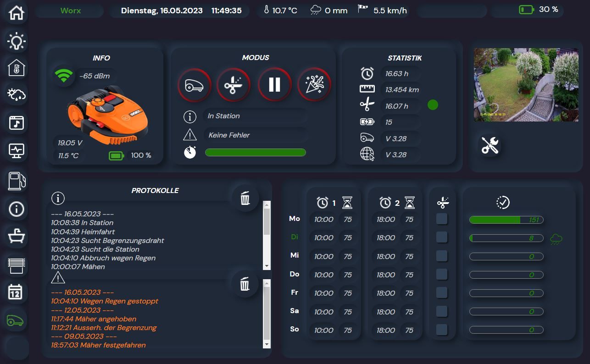Screen dimensions: 590x364
Task: Open the home page from sidebar
Action: (17, 12)
